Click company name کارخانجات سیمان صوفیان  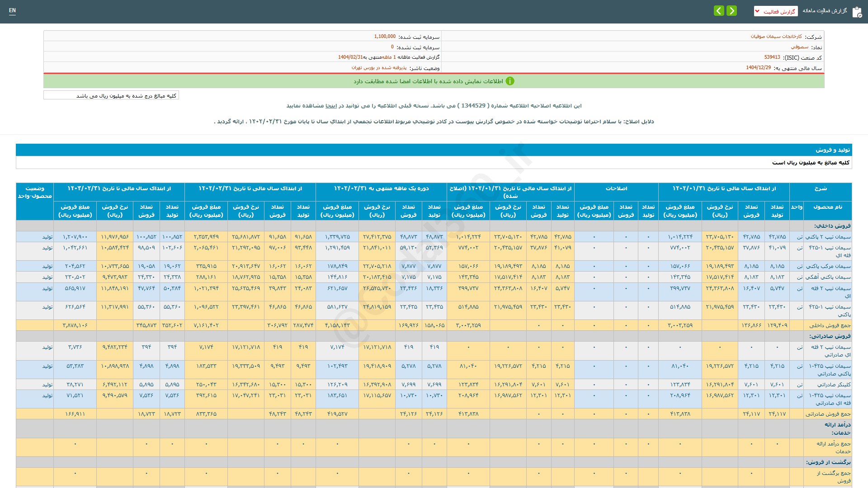(776, 37)
